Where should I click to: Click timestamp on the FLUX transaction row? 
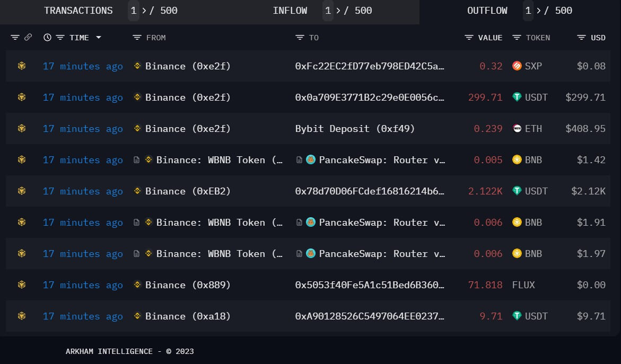83,285
